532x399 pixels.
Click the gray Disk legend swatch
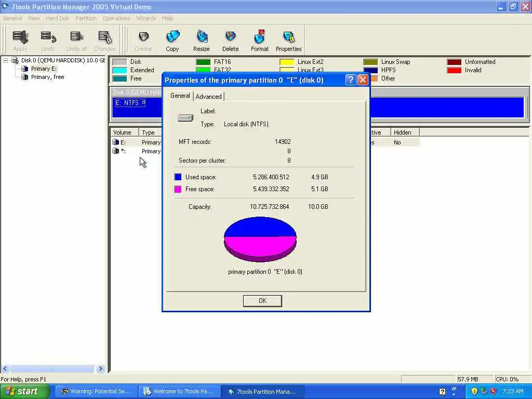pyautogui.click(x=119, y=62)
